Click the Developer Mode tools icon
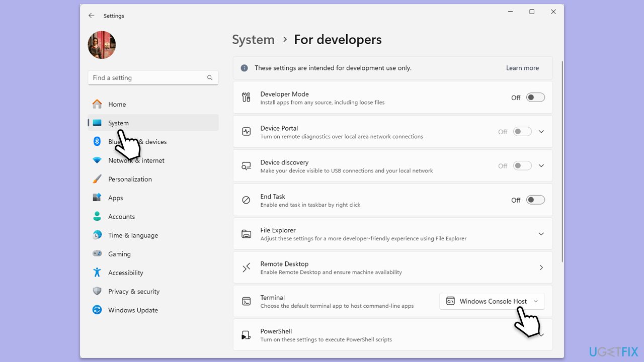644x362 pixels. click(246, 98)
